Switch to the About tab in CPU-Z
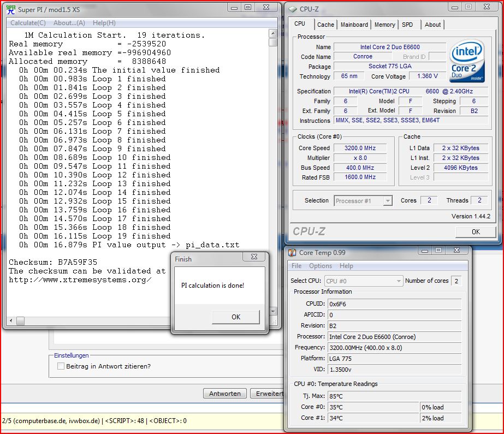 (x=432, y=25)
